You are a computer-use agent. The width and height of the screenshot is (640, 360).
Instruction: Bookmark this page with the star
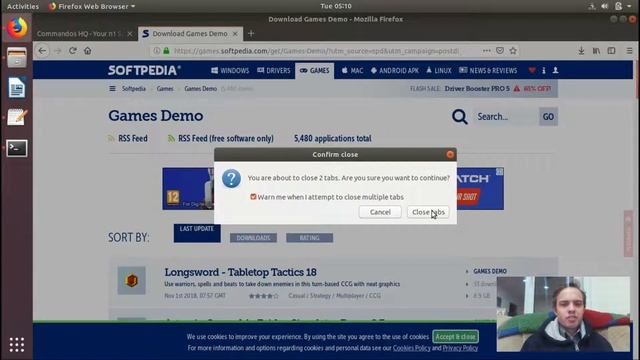coord(513,51)
